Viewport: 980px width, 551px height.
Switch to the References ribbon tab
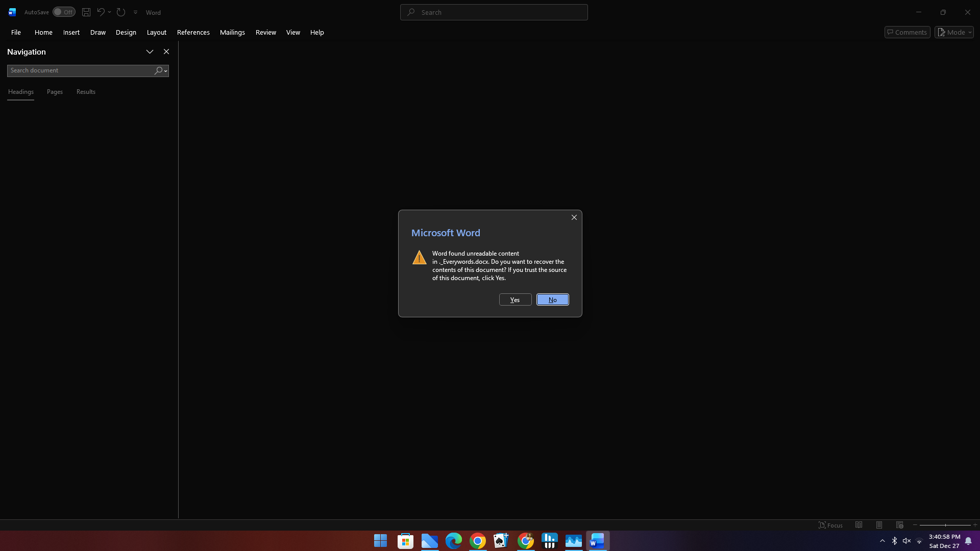click(x=193, y=32)
